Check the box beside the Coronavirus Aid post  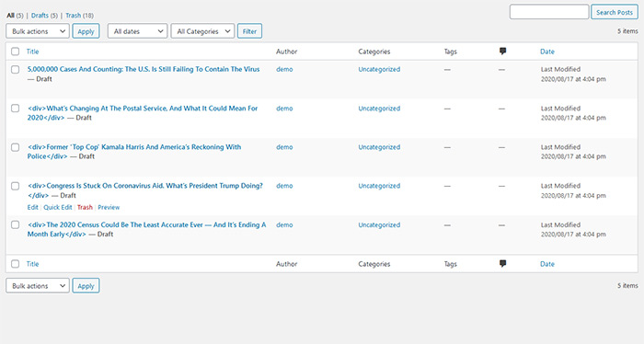[16, 186]
